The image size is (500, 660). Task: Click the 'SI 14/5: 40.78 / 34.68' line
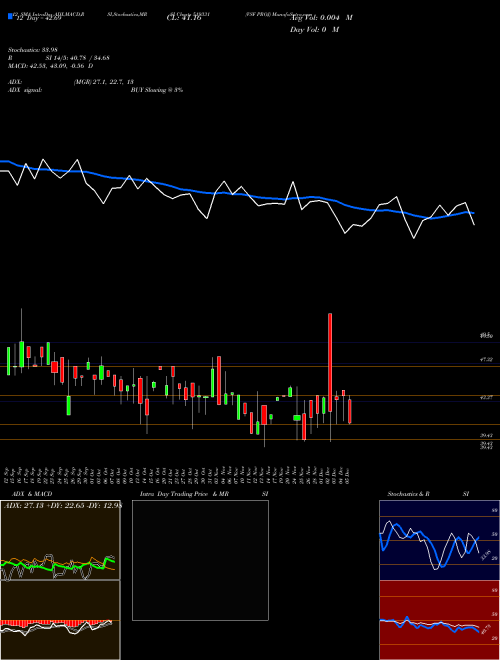coord(77,58)
